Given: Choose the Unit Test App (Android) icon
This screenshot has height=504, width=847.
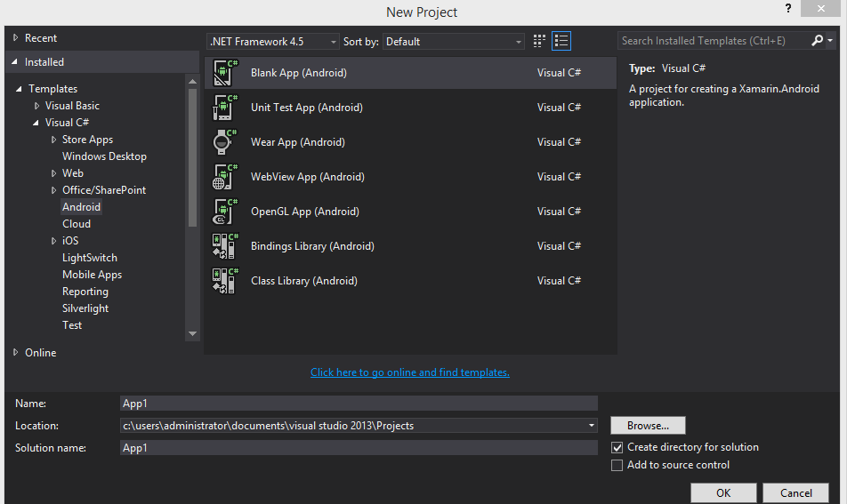Looking at the screenshot, I should [225, 108].
